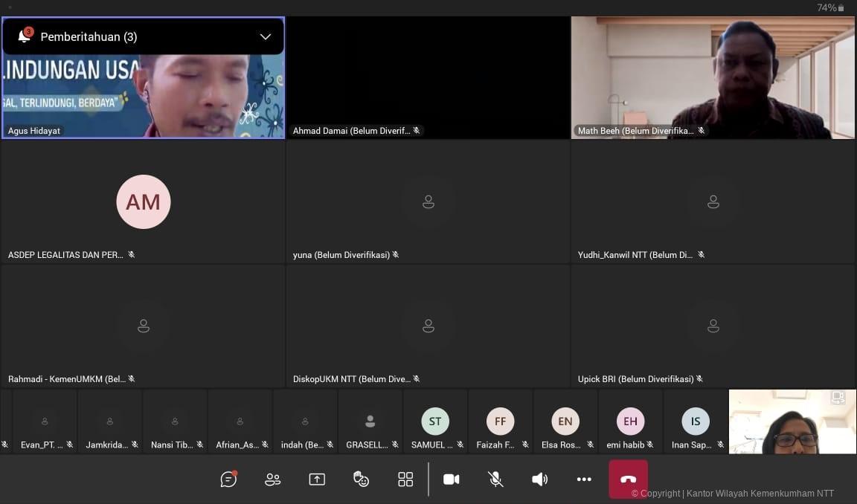The height and width of the screenshot is (504, 857).
Task: Unmute the microphone
Action: (x=495, y=479)
